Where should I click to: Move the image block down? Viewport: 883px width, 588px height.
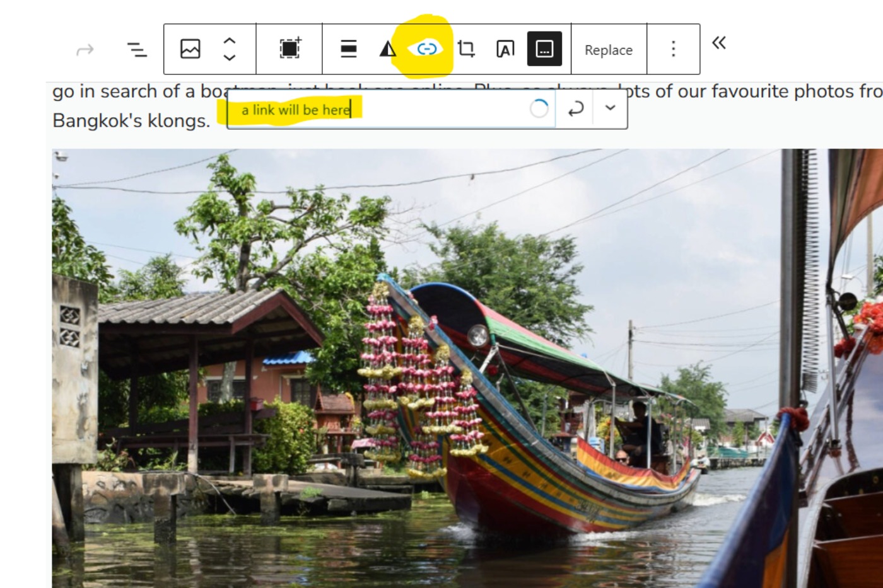coord(230,57)
